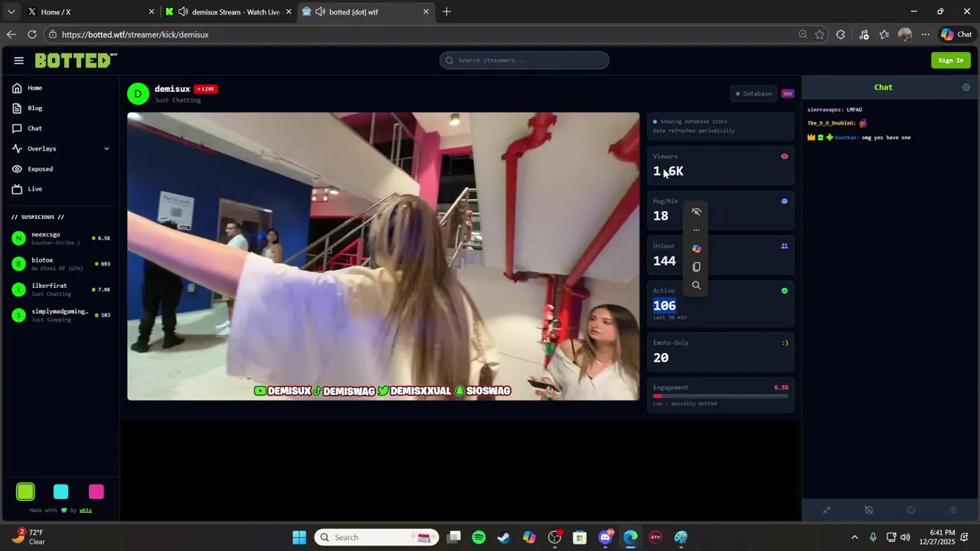Reload the botted.wtf page

(31, 34)
